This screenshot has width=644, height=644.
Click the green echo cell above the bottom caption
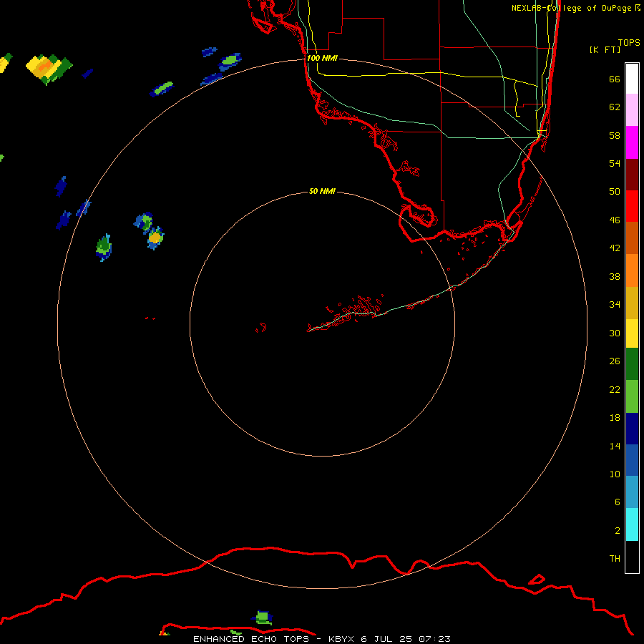pyautogui.click(x=262, y=618)
